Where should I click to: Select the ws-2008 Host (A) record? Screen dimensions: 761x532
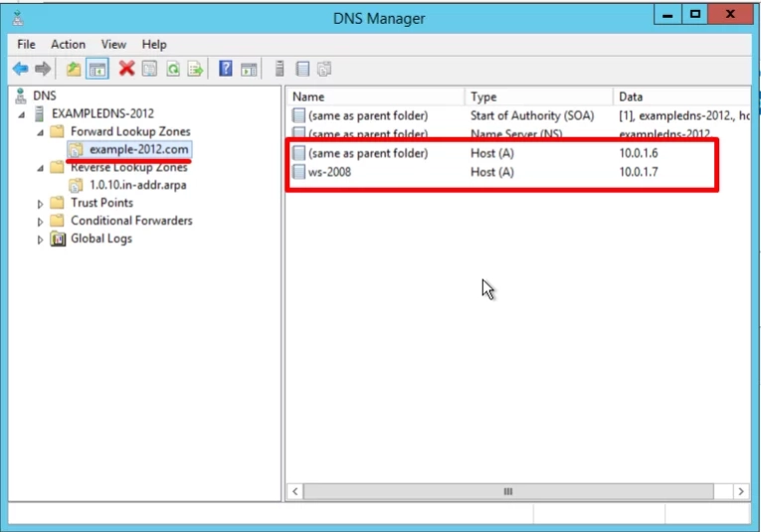coord(329,172)
